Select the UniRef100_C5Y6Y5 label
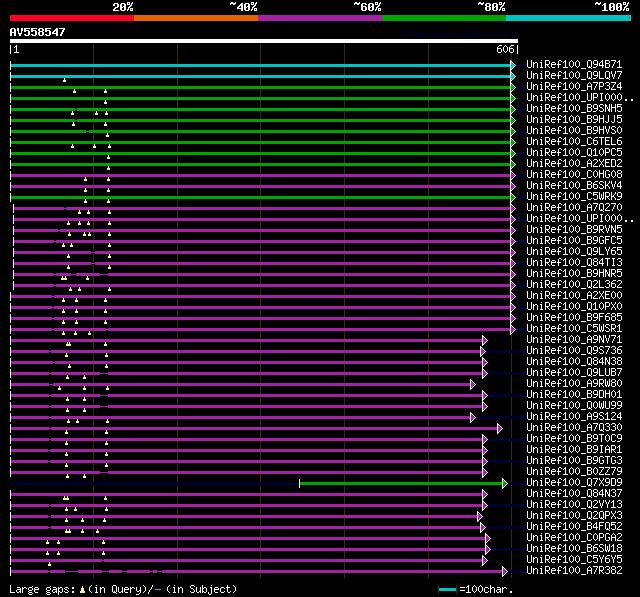This screenshot has height=597, width=640. tap(574, 560)
